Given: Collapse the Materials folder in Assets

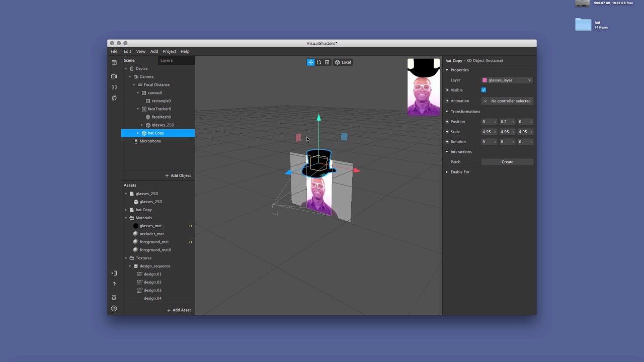Looking at the screenshot, I should click(126, 218).
